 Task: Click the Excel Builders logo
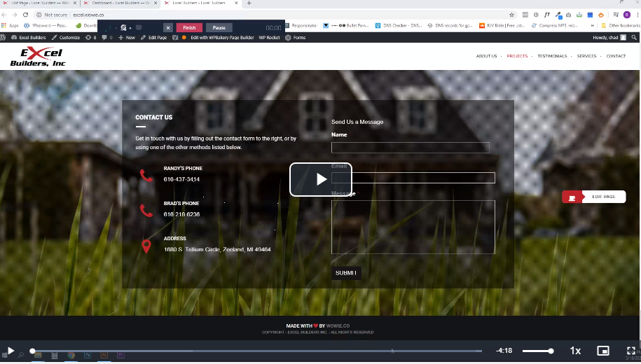pos(38,57)
